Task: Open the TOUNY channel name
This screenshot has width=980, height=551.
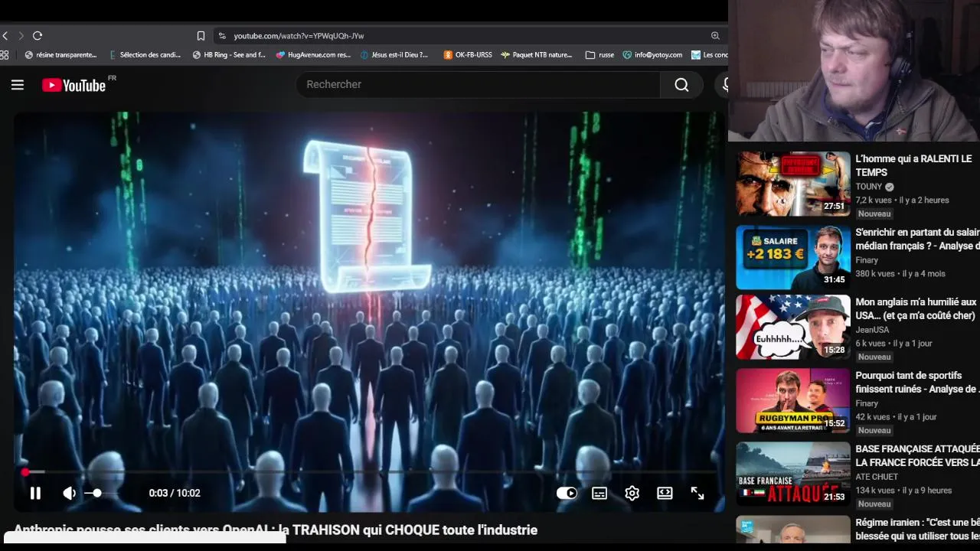Action: pyautogui.click(x=869, y=187)
